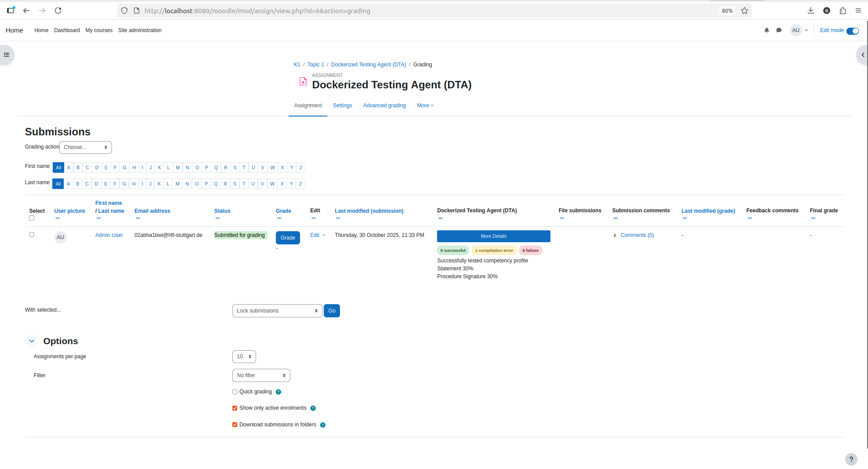The image size is (868, 469).
Task: Select the Admin User row checkbox
Action: (x=32, y=235)
